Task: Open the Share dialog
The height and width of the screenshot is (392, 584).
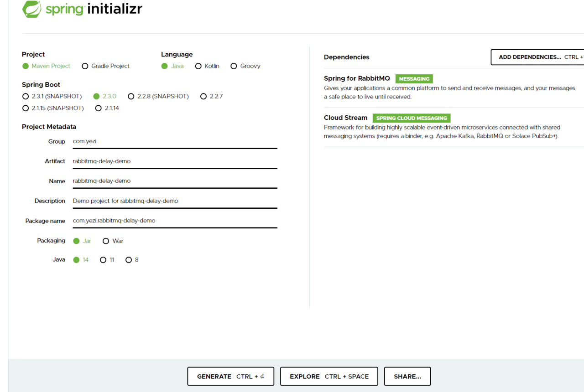Action: tap(407, 377)
